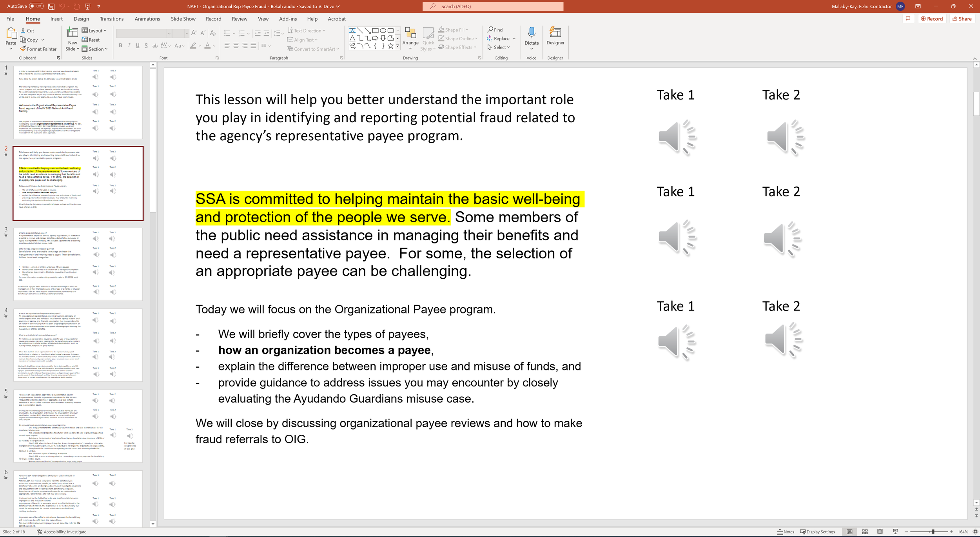Image resolution: width=980 pixels, height=537 pixels.
Task: Click first Take 1 audio speaker icon
Action: tap(677, 137)
